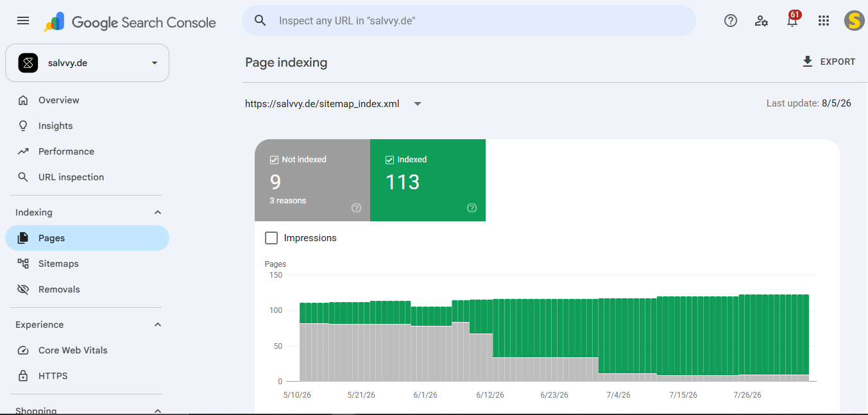Image resolution: width=868 pixels, height=415 pixels.
Task: Collapse the Shopping section
Action: [158, 411]
